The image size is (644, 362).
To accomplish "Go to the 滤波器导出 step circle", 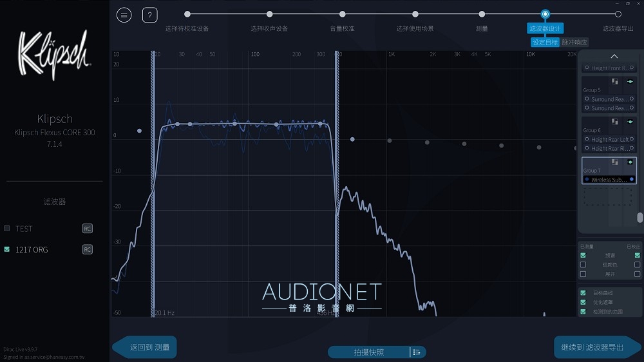I will point(618,14).
